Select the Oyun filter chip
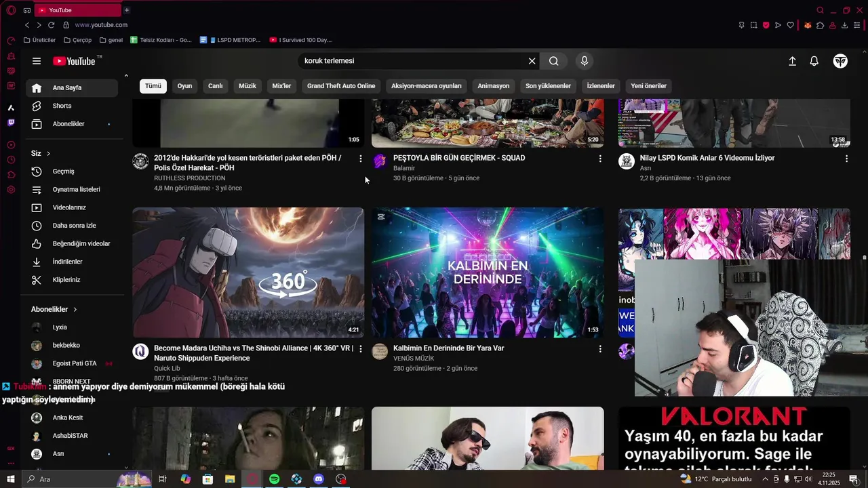Image resolution: width=868 pixels, height=488 pixels. [x=184, y=86]
